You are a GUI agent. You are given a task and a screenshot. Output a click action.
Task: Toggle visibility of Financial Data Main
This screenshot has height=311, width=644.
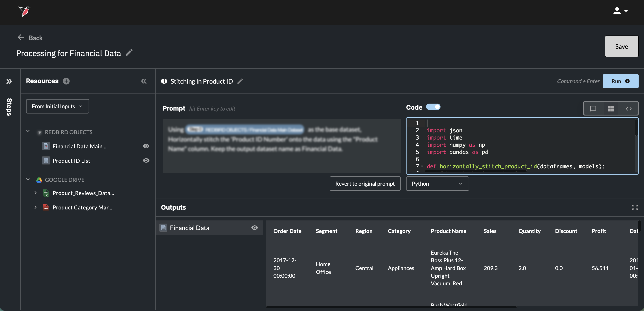146,146
